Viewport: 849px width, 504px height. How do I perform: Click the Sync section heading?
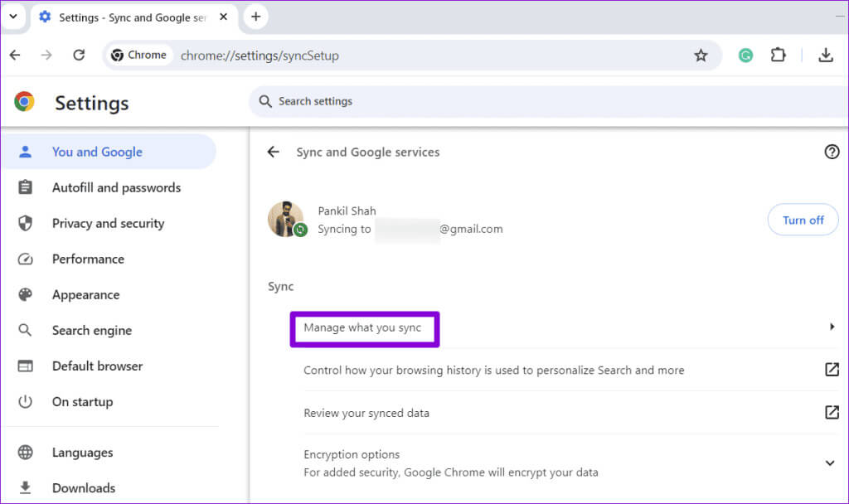[280, 286]
